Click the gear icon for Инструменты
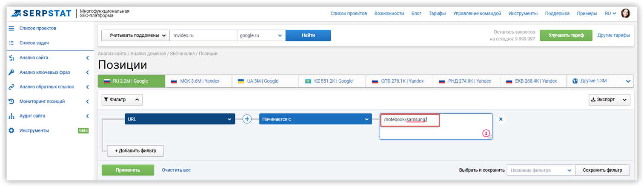The image size is (644, 187). pos(11,130)
